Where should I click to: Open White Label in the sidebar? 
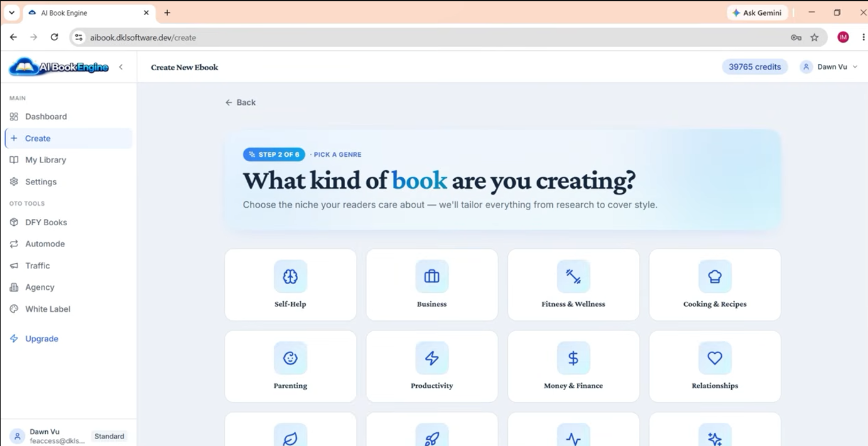(68, 309)
